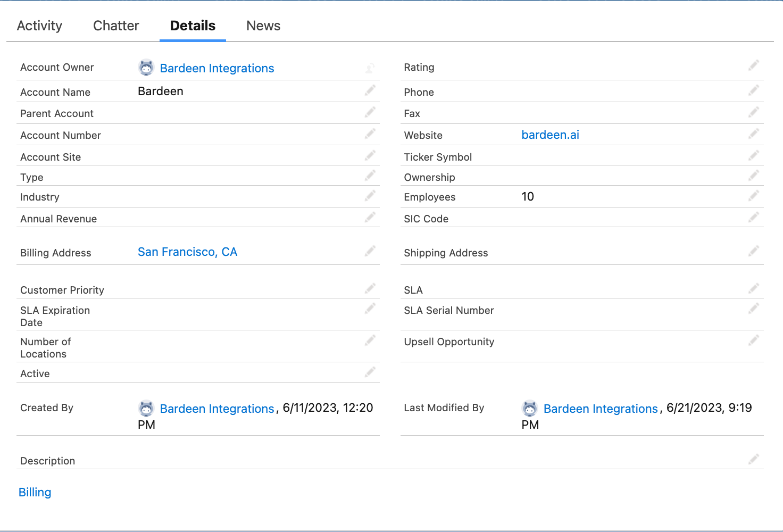
Task: Open Bardeen Integrations link under Last Modified By
Action: tap(601, 409)
